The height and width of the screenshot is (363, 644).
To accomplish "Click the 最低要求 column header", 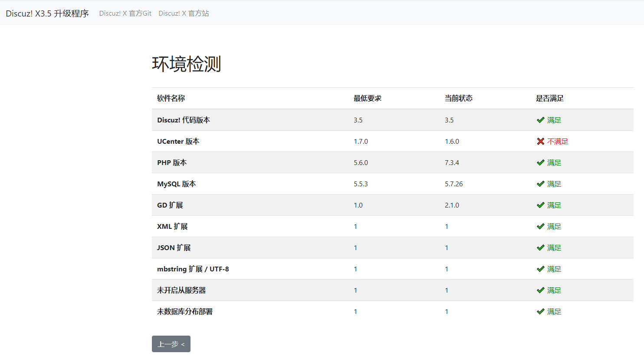I will point(368,98).
